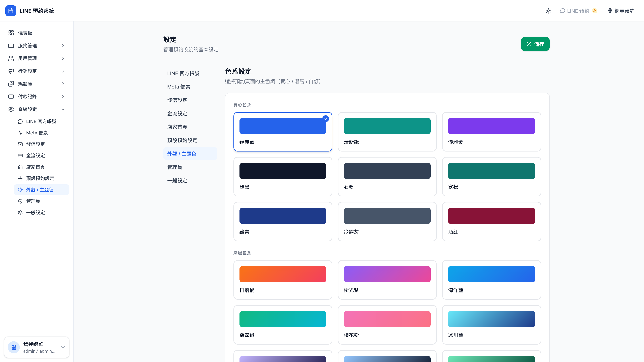
Task: Click the selected checkmark on 經典藍 card
Action: (x=326, y=118)
